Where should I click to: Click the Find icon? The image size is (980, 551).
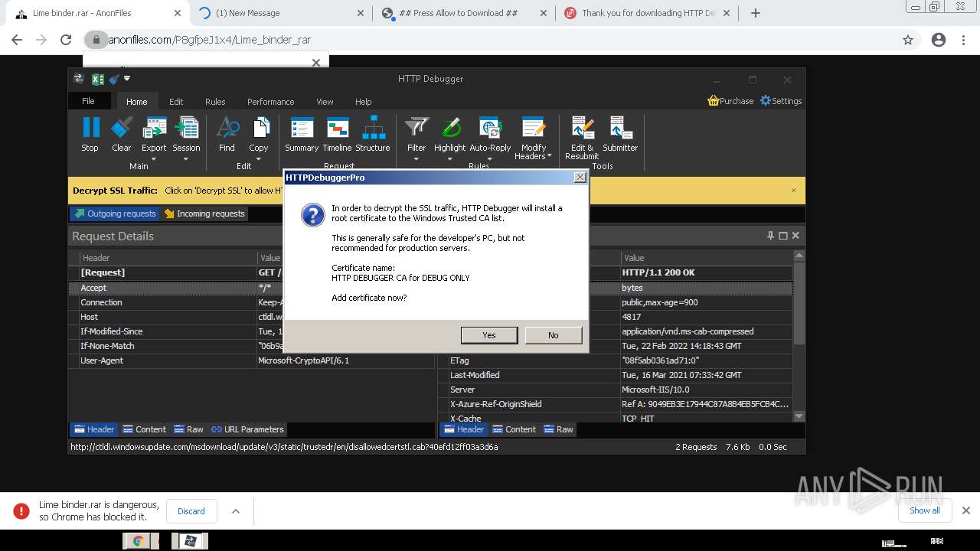coord(227,127)
